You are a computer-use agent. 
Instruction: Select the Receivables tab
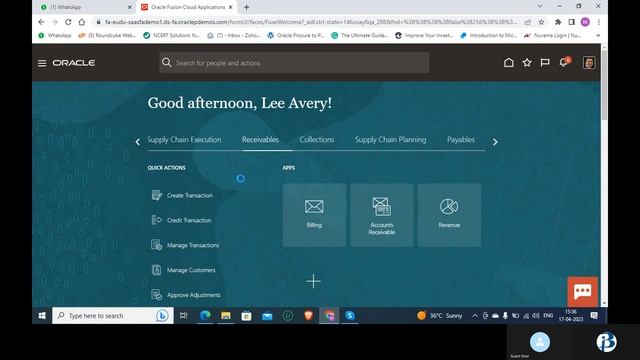(260, 140)
